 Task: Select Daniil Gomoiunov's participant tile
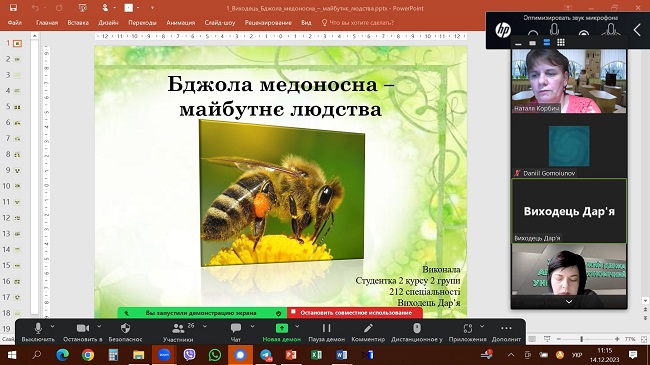[x=569, y=146]
